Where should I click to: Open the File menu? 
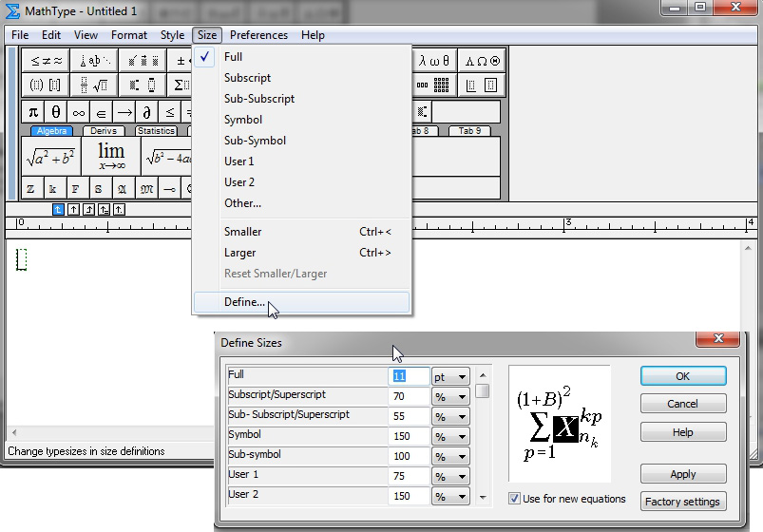click(20, 35)
